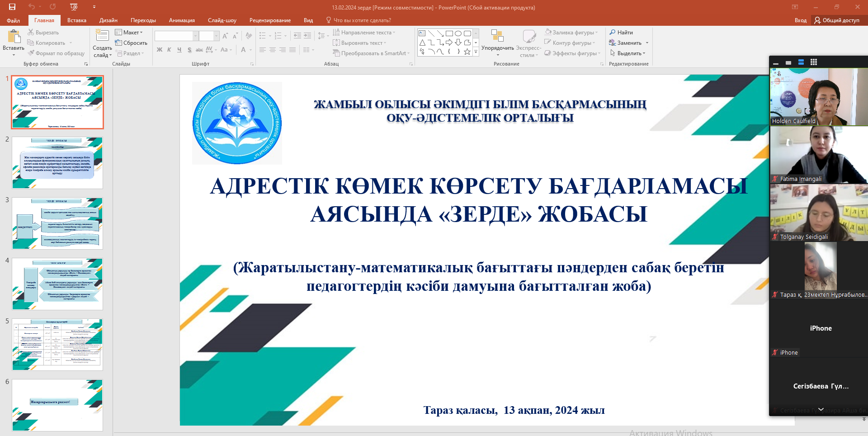Image resolution: width=868 pixels, height=436 pixels.
Task: Select the left brace shape
Action: click(449, 52)
